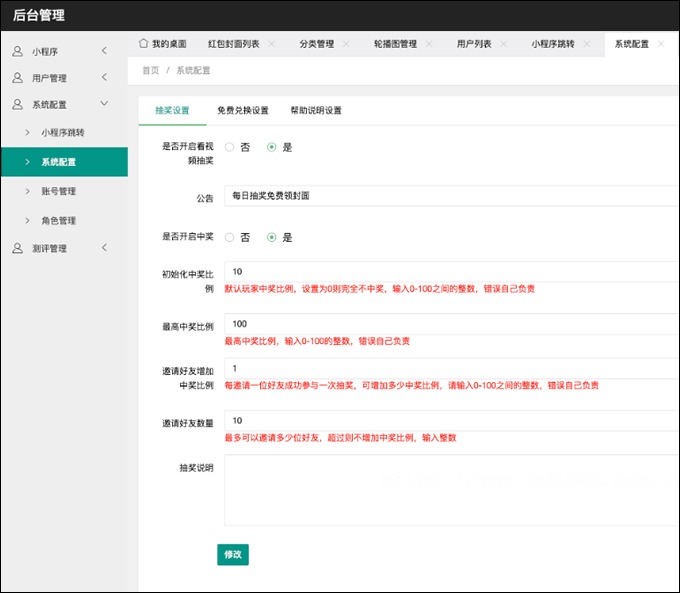Screen dimensions: 680x593
Task: Switch to the 红包封面列表 tab
Action: (234, 44)
